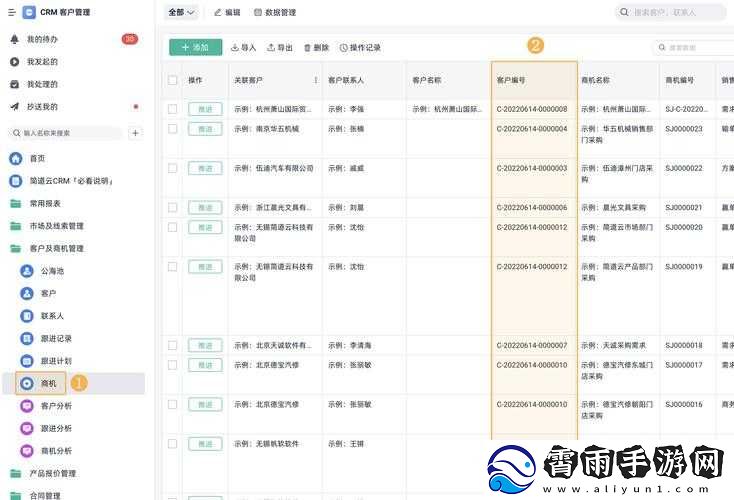734x500 pixels.
Task: Click the CRM 客户管理 app logo icon
Action: pyautogui.click(x=29, y=12)
